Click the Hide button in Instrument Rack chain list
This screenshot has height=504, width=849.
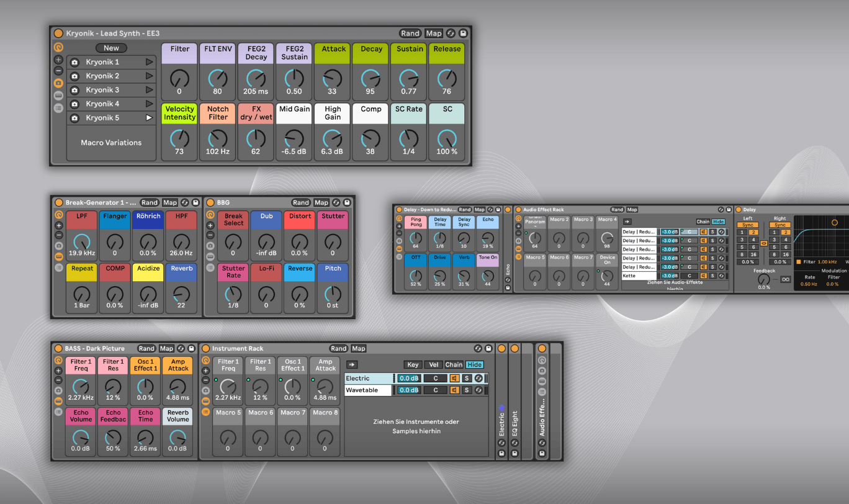point(475,365)
